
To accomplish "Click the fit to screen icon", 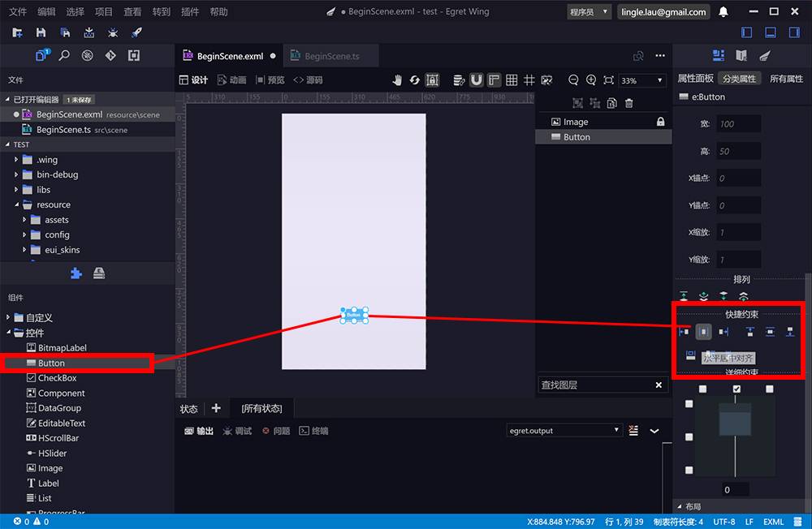I will tap(608, 80).
